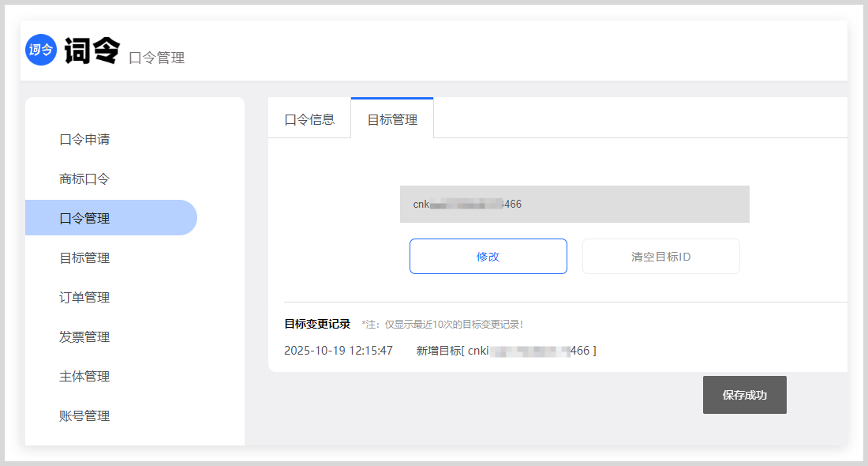
Task: Navigate to 主体管理 in the sidebar
Action: [x=84, y=377]
